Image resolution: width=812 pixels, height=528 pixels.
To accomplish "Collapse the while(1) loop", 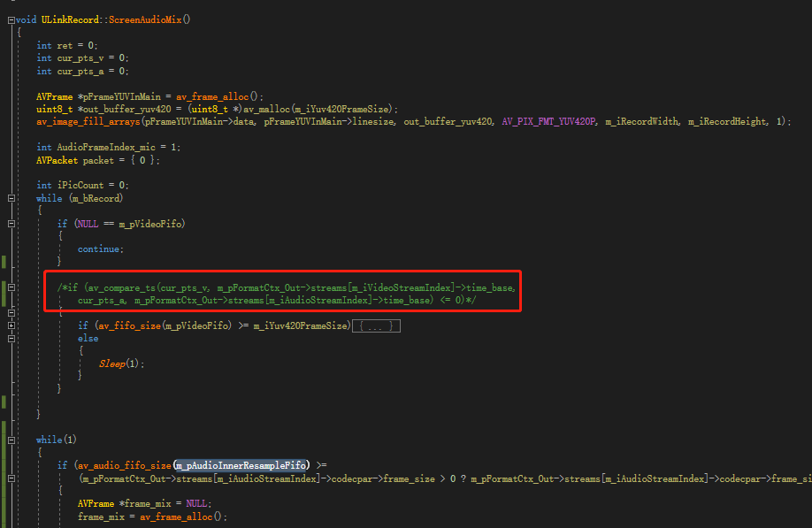I will [11, 440].
